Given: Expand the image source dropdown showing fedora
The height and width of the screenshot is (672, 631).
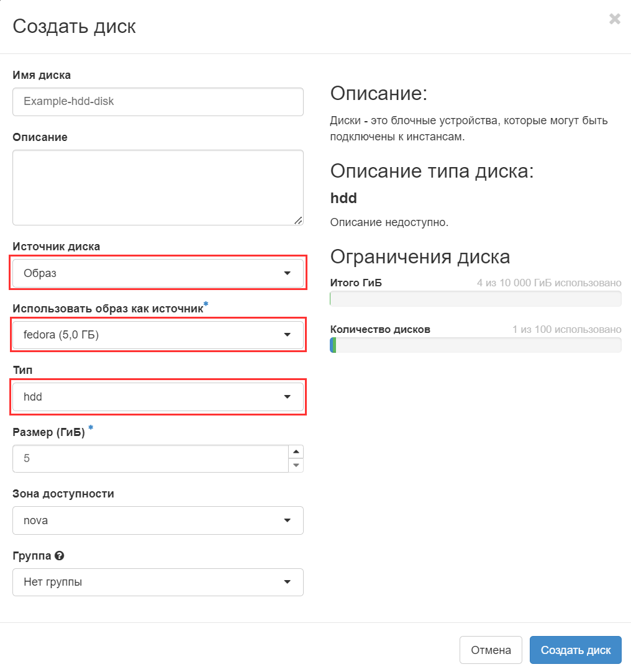Looking at the screenshot, I should click(x=158, y=335).
